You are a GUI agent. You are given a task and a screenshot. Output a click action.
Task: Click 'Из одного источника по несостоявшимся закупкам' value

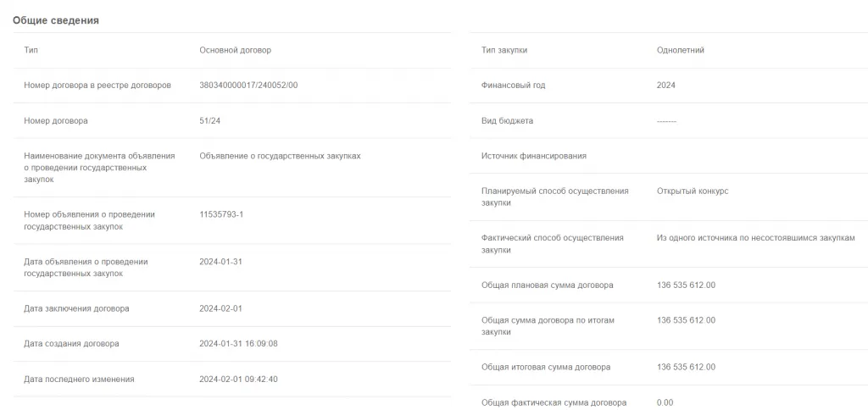(x=755, y=238)
